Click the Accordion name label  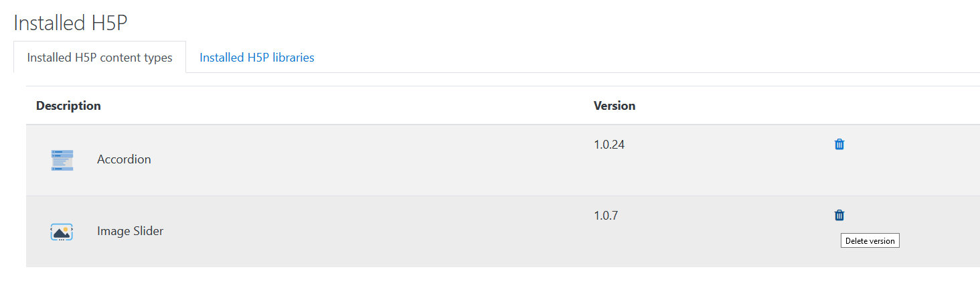pos(124,159)
